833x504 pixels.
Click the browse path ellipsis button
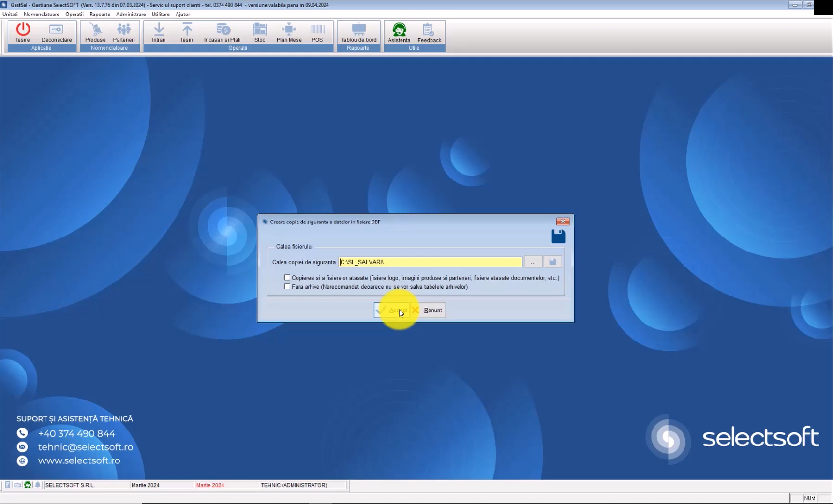[x=533, y=262]
